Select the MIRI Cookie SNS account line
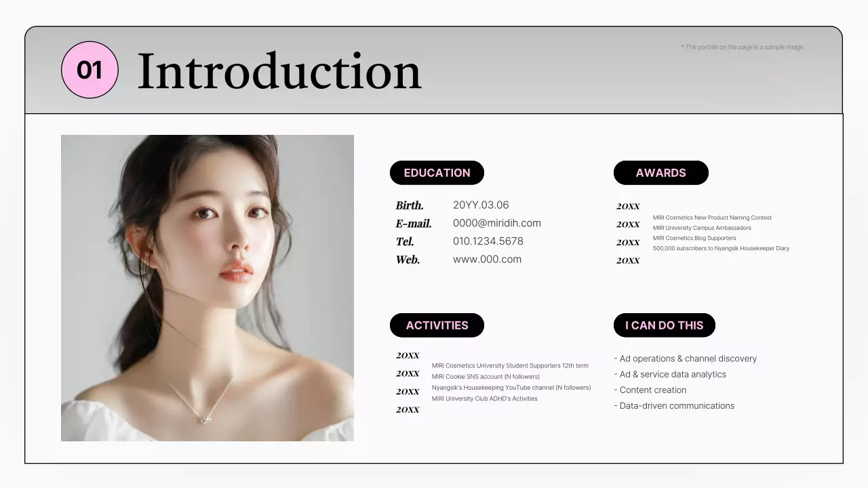 click(x=486, y=377)
